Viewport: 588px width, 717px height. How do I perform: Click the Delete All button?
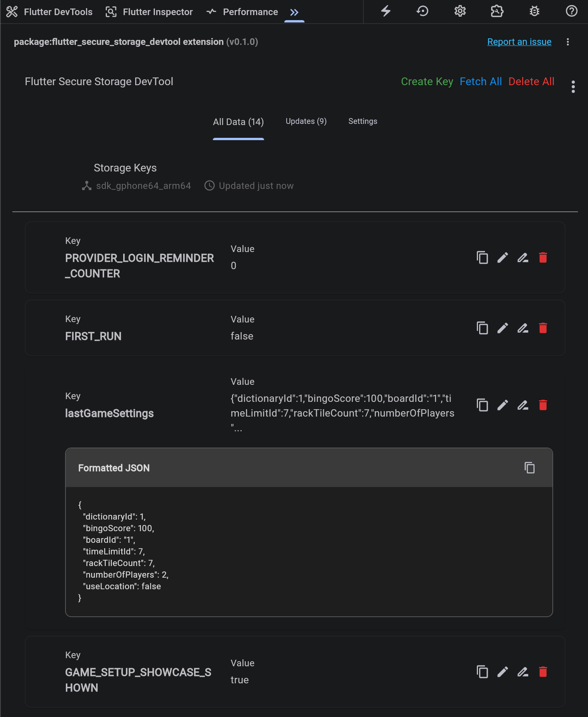pyautogui.click(x=531, y=82)
